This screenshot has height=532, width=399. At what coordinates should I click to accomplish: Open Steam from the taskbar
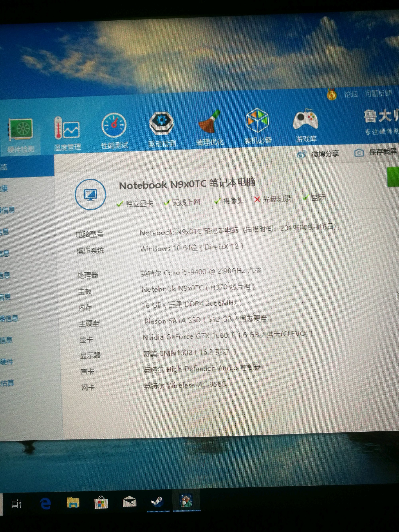(x=158, y=502)
